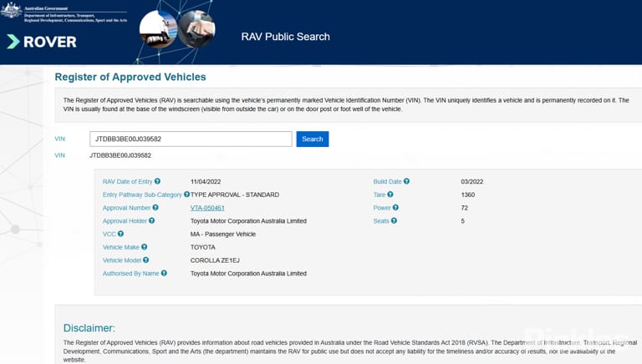Select the Vehicle Make label
Screen dimensions: 642x364
pos(120,247)
